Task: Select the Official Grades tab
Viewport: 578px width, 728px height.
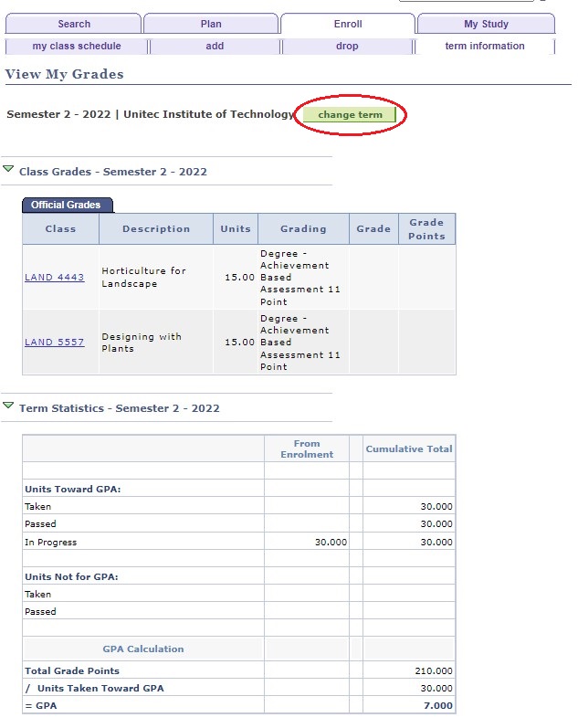Action: [x=67, y=206]
